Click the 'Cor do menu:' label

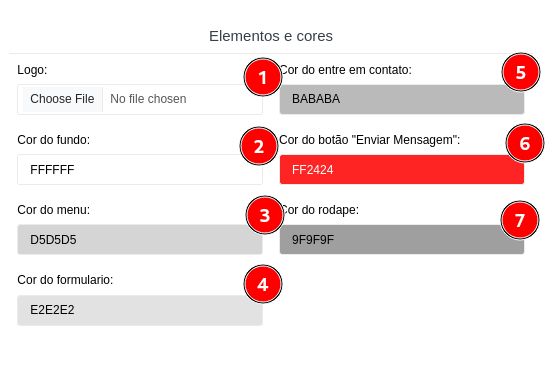54,210
